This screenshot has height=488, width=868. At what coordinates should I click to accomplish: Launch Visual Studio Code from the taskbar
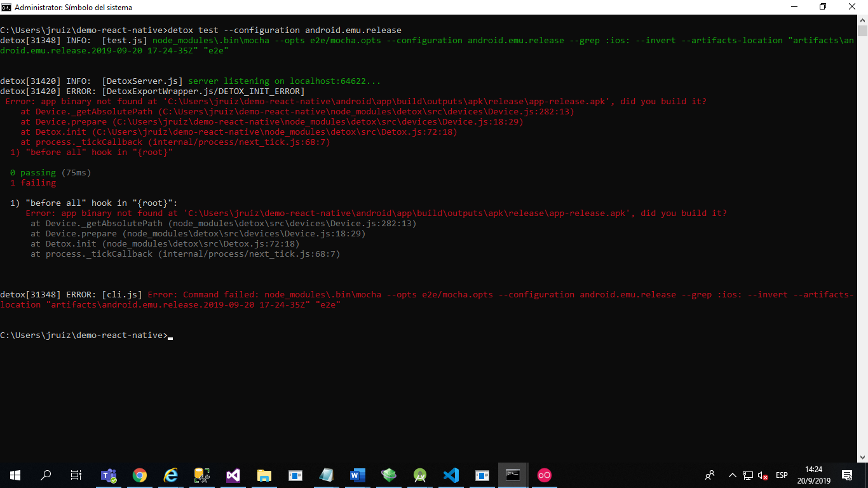click(x=451, y=475)
